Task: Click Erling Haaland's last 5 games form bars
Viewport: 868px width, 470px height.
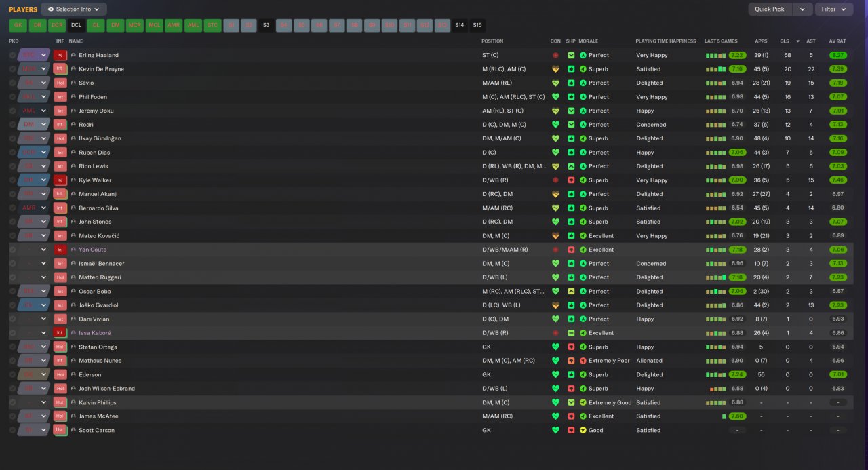Action: 715,55
